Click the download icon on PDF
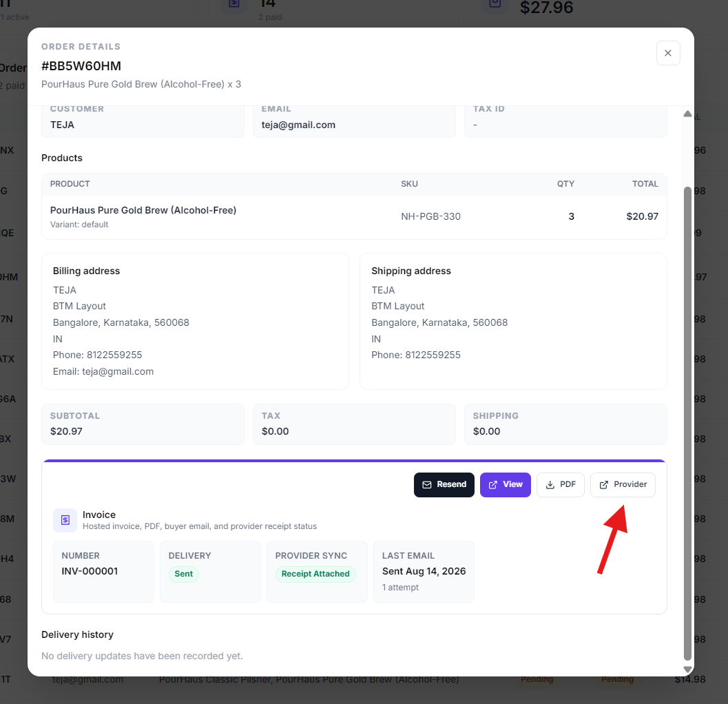Image resolution: width=728 pixels, height=704 pixels. [x=550, y=485]
